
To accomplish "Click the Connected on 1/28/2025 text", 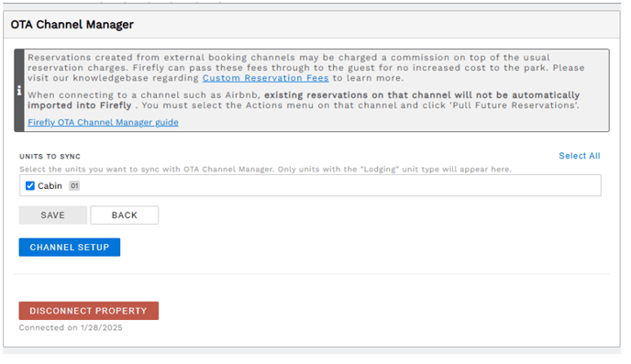I will click(71, 328).
